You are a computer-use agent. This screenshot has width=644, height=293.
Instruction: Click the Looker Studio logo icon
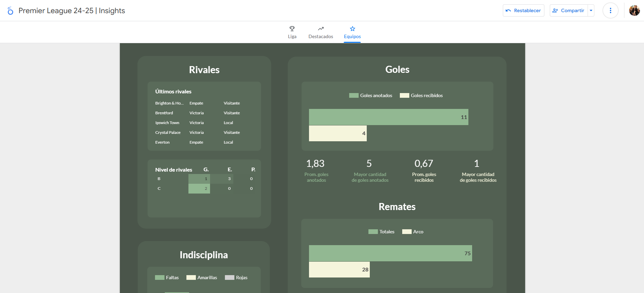[10, 11]
